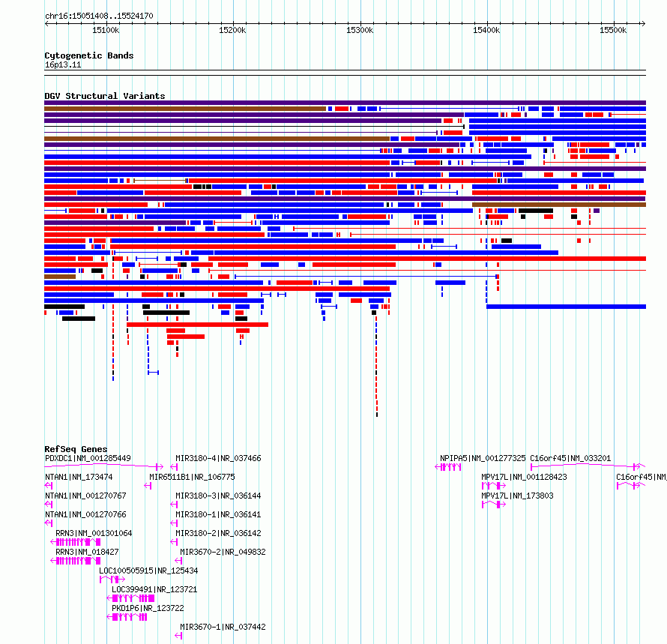Click the arrow glyph under MIR3670-2
Image resolution: width=667 pixels, height=644 pixels.
point(178,561)
